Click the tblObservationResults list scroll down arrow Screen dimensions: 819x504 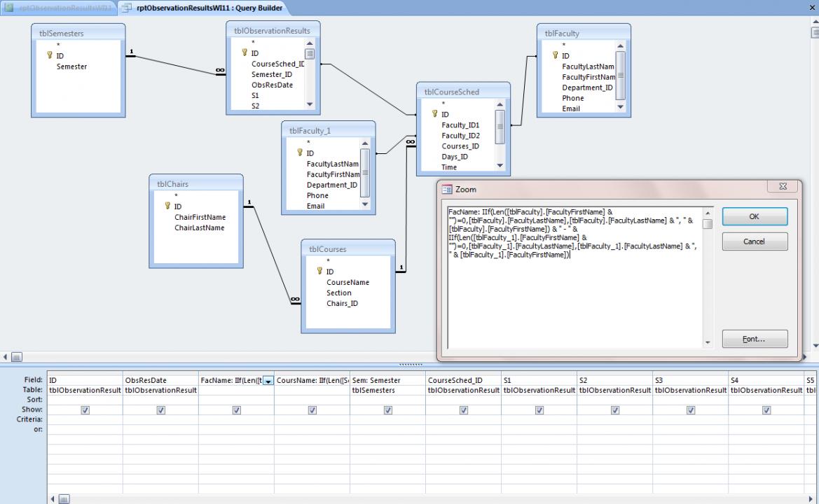coord(310,104)
